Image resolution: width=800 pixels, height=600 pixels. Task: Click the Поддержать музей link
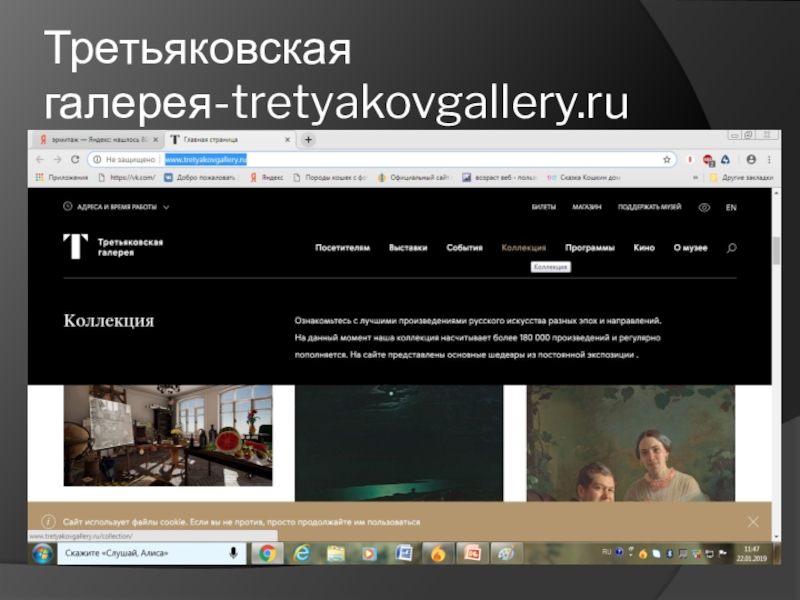[649, 207]
